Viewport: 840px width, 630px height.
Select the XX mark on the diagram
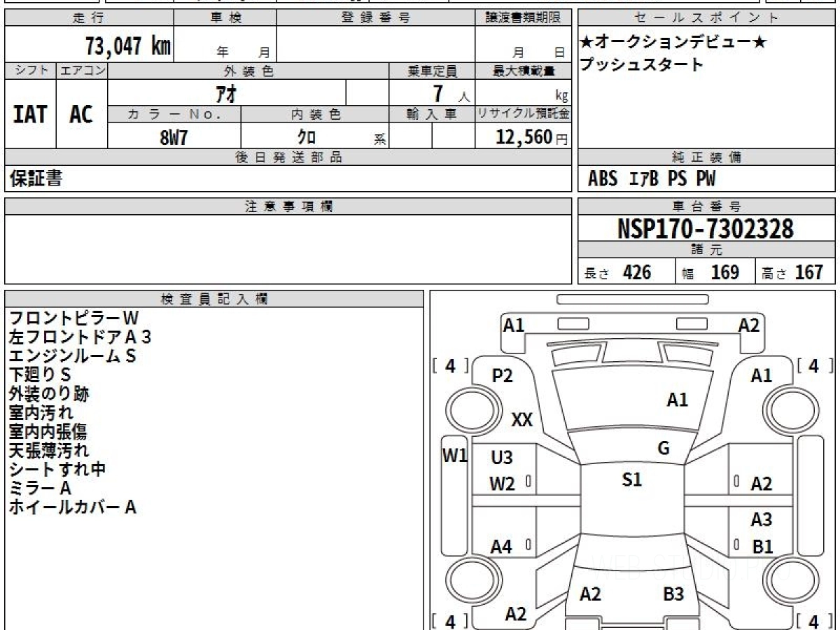522,420
